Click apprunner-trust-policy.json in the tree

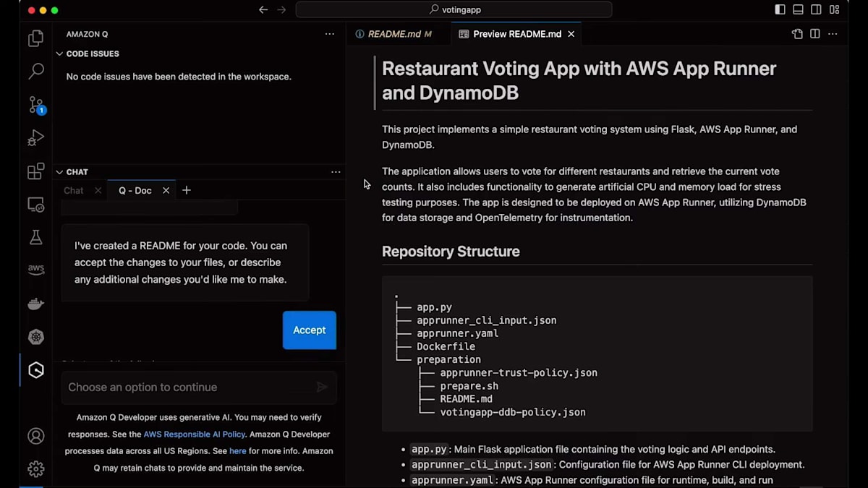(519, 373)
